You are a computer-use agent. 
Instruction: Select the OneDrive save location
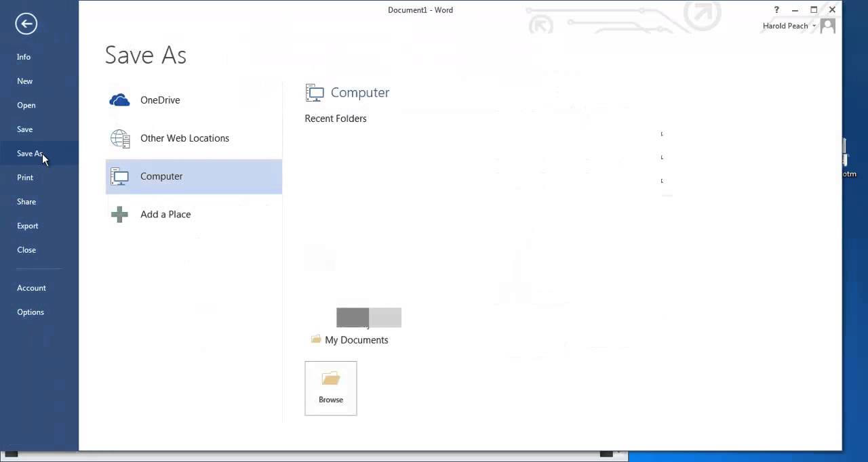[x=193, y=100]
